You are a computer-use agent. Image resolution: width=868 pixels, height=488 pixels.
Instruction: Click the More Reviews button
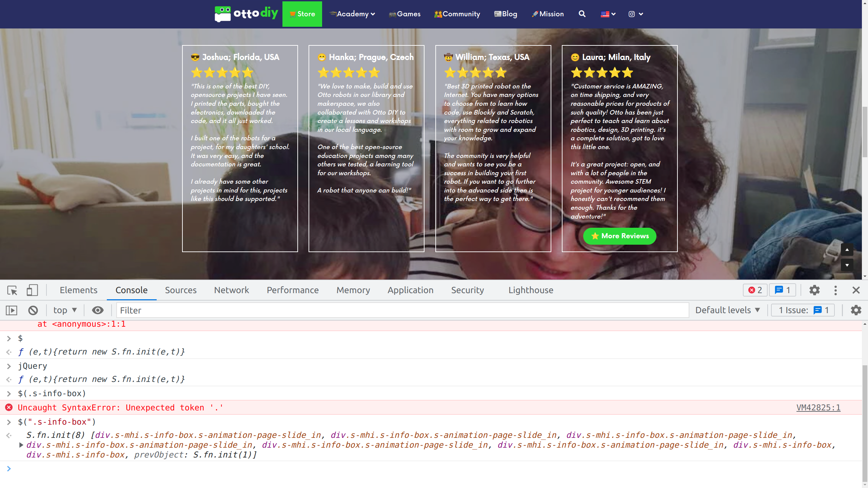(619, 236)
